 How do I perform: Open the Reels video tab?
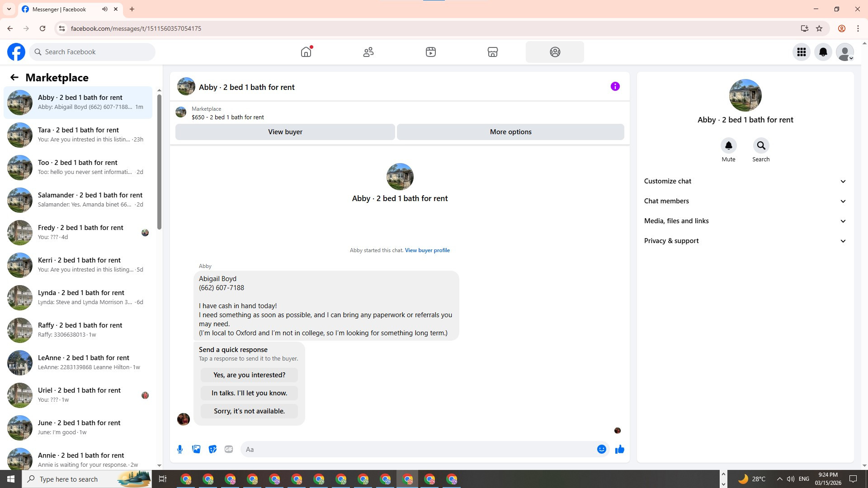[x=431, y=52]
